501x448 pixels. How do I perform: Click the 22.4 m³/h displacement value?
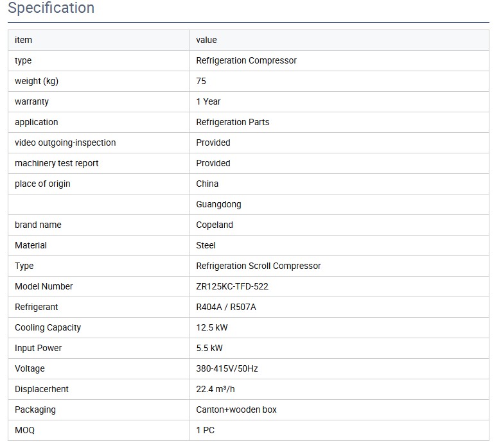(x=215, y=389)
